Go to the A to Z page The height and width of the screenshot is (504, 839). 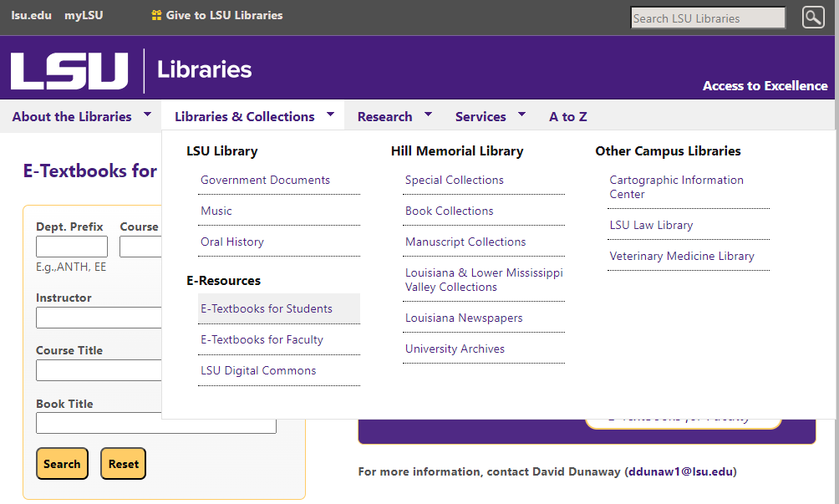coord(567,117)
